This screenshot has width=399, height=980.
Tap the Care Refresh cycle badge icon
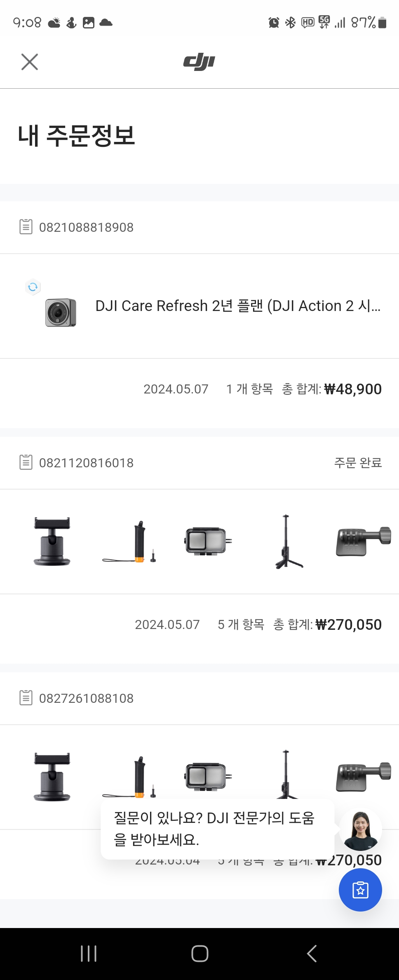(x=33, y=287)
